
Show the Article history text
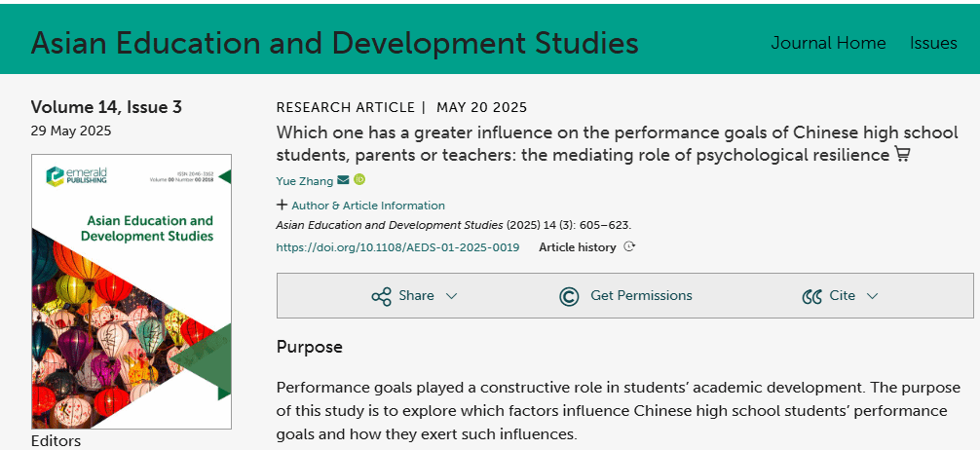coord(577,247)
